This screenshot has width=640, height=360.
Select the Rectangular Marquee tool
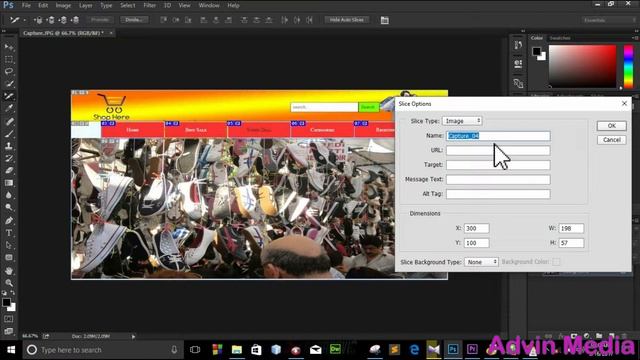pos(9,60)
